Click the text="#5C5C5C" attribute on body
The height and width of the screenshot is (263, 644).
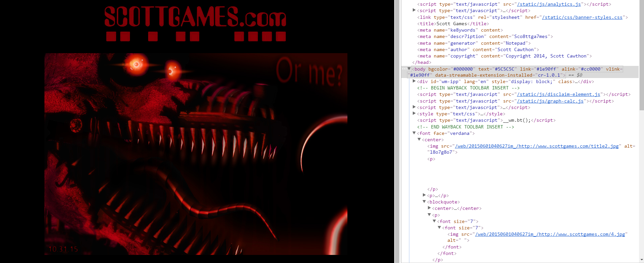click(x=497, y=69)
